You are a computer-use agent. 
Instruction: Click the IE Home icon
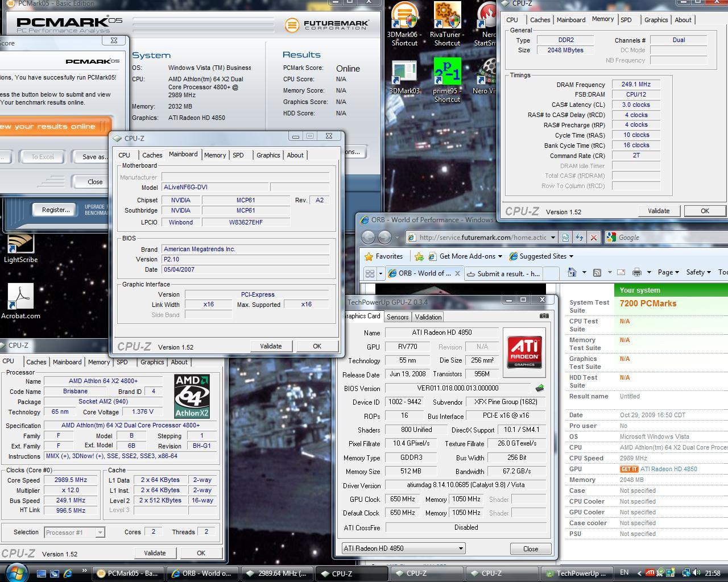tap(573, 272)
